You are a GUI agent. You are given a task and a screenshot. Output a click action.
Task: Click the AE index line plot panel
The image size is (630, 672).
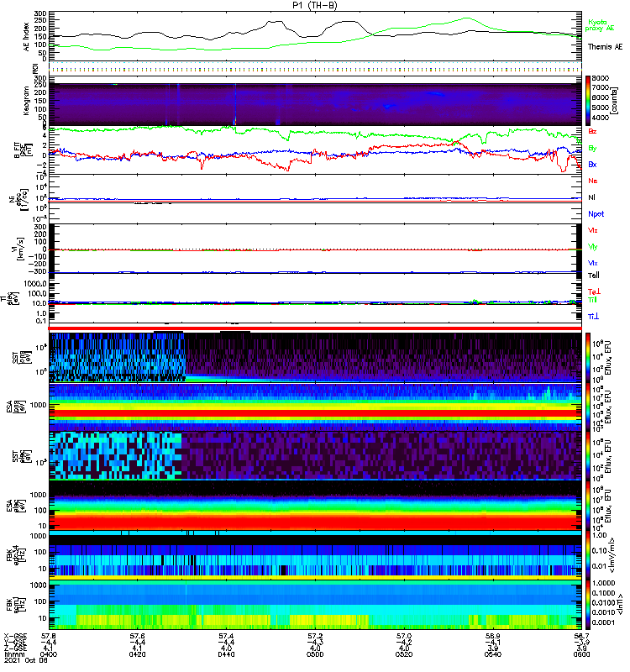tap(315, 36)
